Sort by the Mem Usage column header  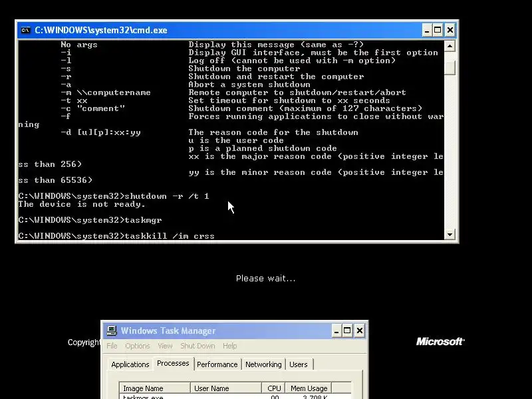(309, 388)
